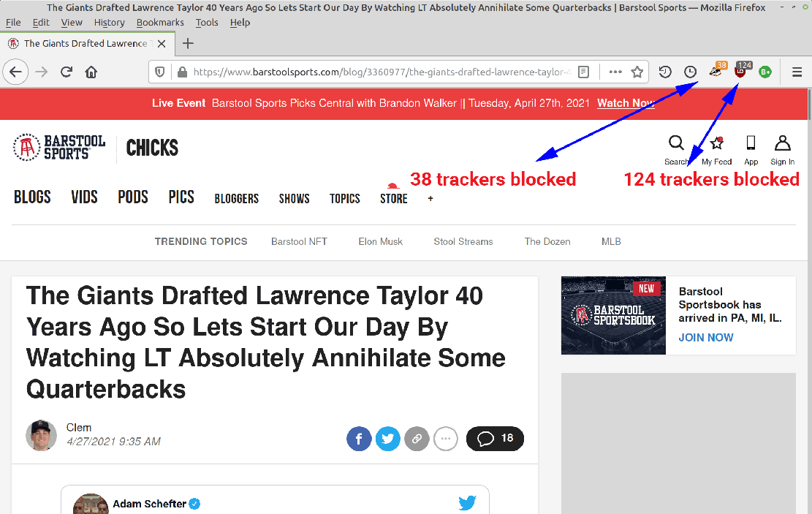Open the extension showing 38 trackers
The image size is (812, 514).
click(x=717, y=70)
